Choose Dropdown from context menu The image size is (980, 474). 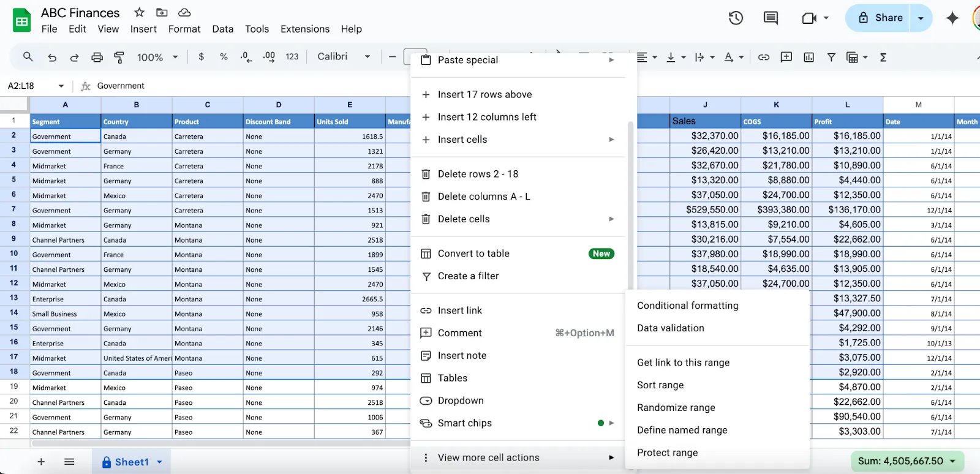pos(518,401)
